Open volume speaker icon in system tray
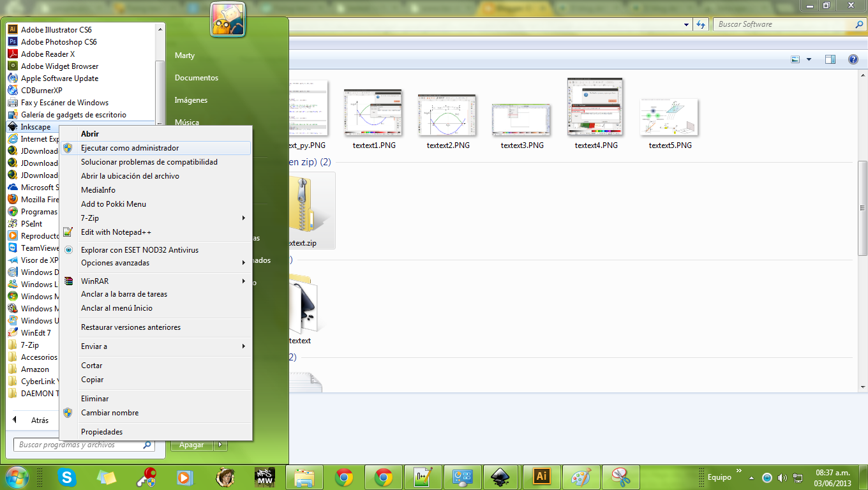868x490 pixels. (782, 478)
